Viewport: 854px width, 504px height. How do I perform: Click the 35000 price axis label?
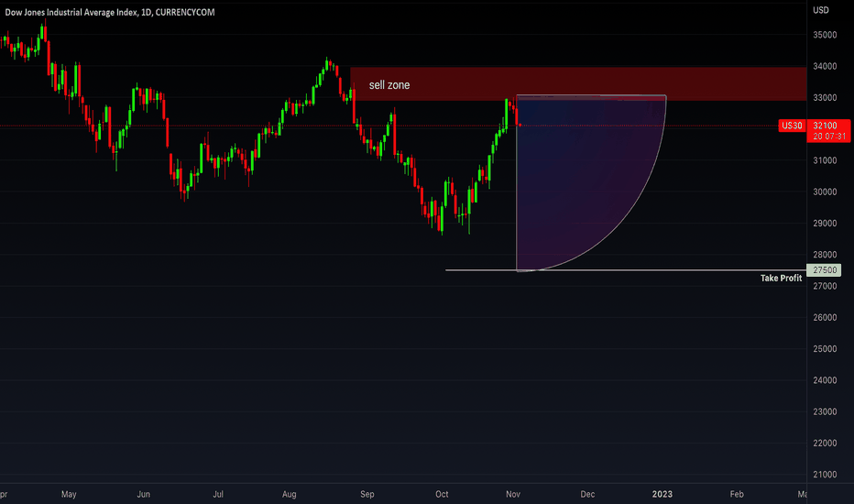pos(825,35)
